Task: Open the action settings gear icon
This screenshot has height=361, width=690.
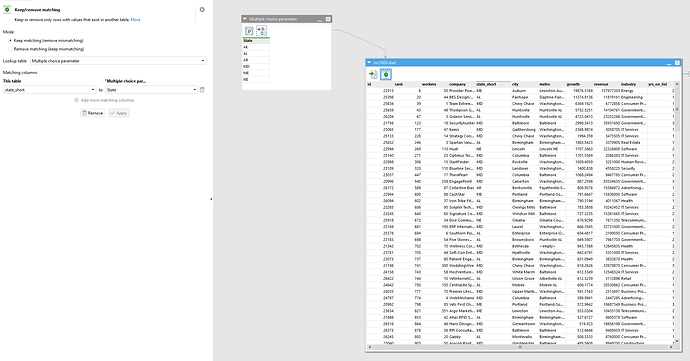Action: pos(202,10)
